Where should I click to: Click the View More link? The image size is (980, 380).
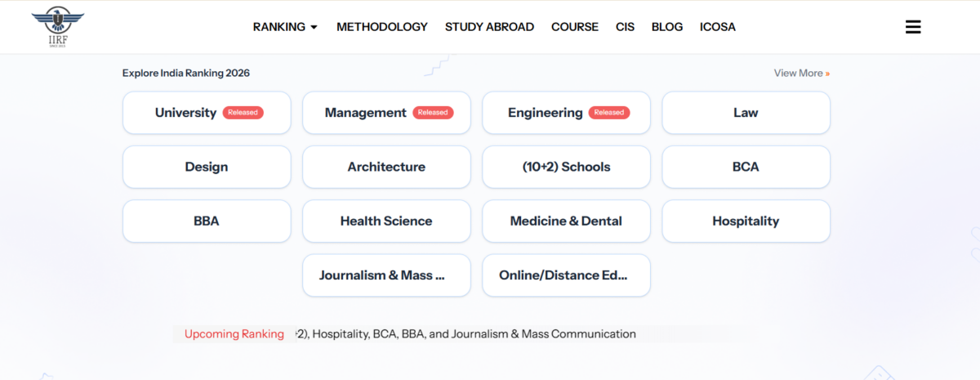[x=802, y=73]
